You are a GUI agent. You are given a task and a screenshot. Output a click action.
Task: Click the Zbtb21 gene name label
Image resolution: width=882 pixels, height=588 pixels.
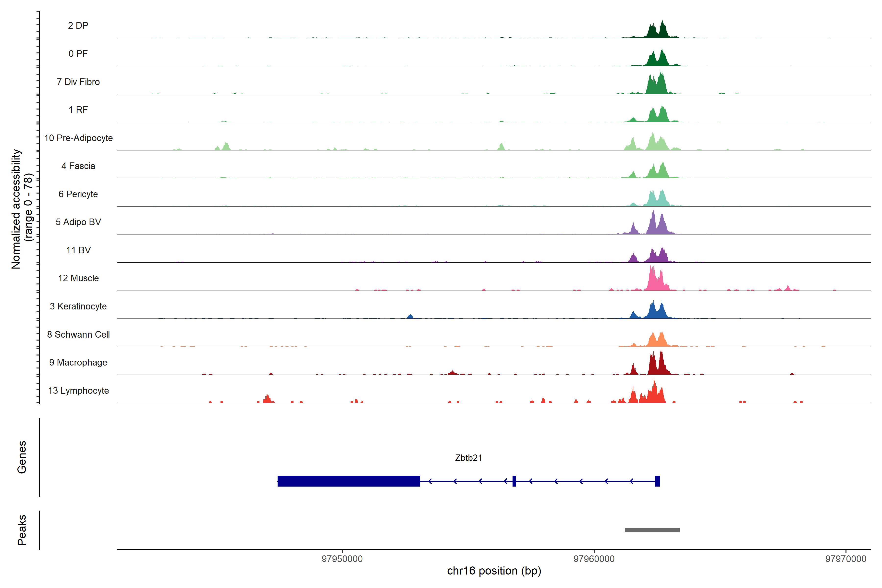pyautogui.click(x=468, y=457)
